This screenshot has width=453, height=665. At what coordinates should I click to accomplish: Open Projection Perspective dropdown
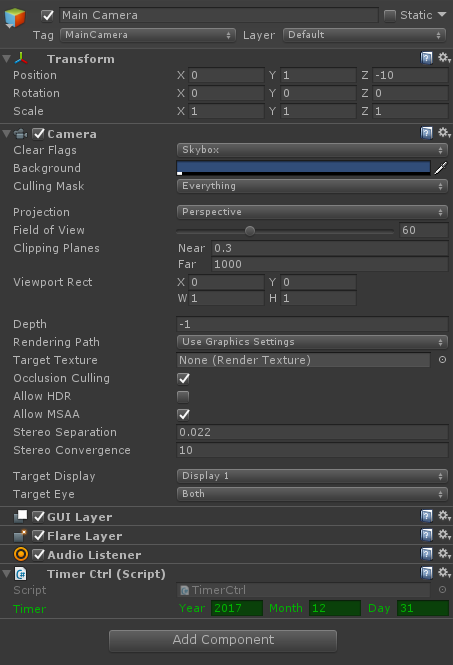312,212
